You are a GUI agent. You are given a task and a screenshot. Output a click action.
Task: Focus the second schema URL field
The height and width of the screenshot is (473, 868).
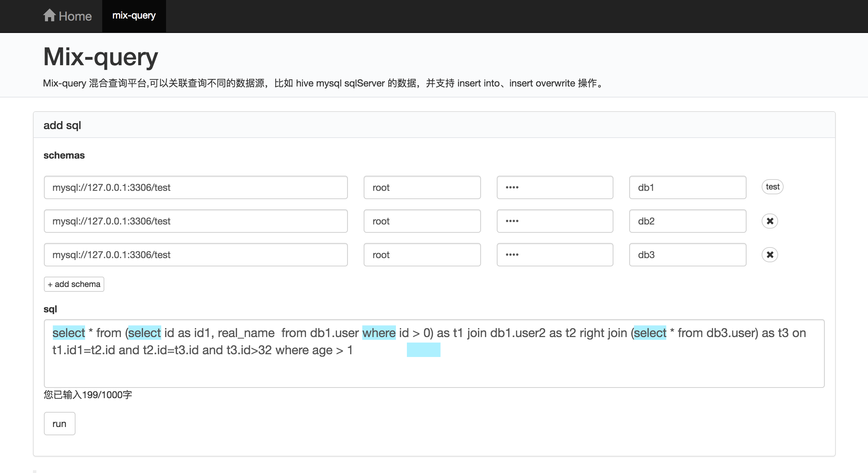tap(196, 221)
